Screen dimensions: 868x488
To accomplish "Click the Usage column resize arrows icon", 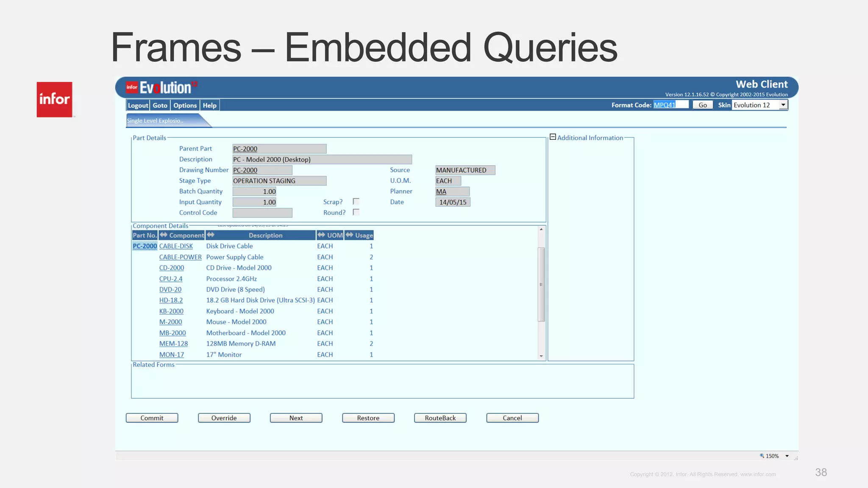I will click(349, 235).
